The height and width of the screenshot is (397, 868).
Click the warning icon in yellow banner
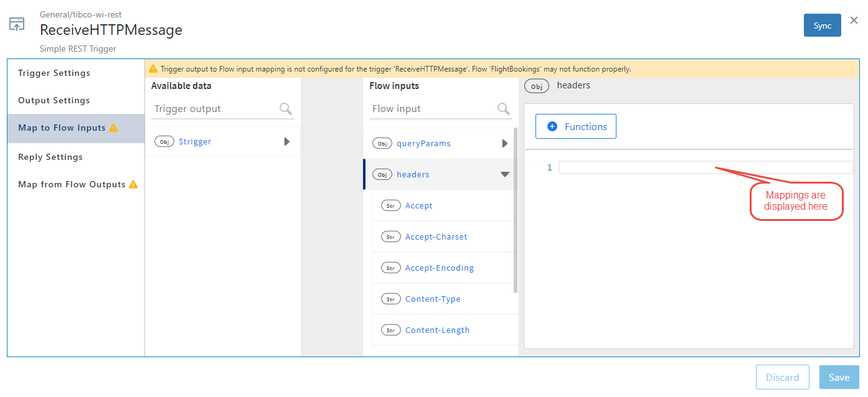(153, 69)
